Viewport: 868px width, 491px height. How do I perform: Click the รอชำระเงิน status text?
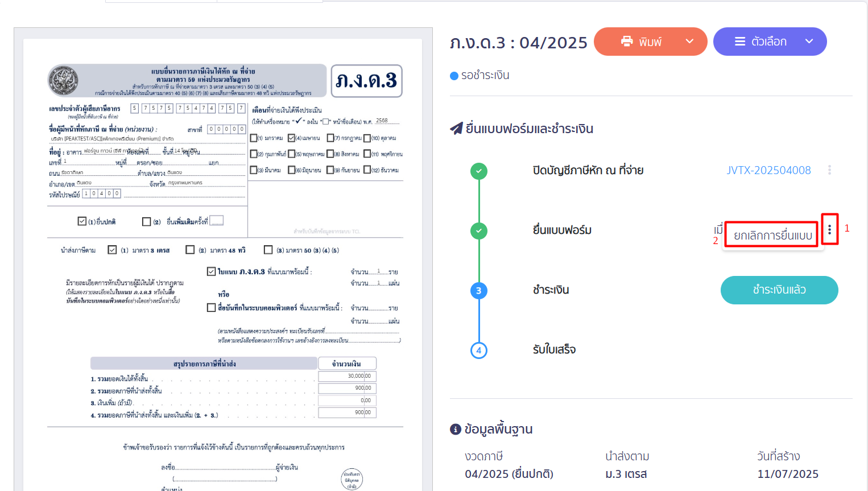485,76
